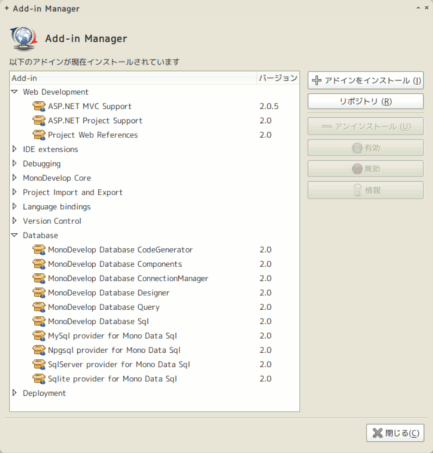This screenshot has width=433, height=454.
Task: Click the Database Components package icon
Action: tap(39, 264)
